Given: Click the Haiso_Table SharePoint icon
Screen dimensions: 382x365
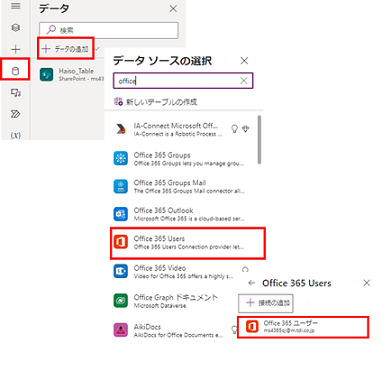Looking at the screenshot, I should (46, 75).
